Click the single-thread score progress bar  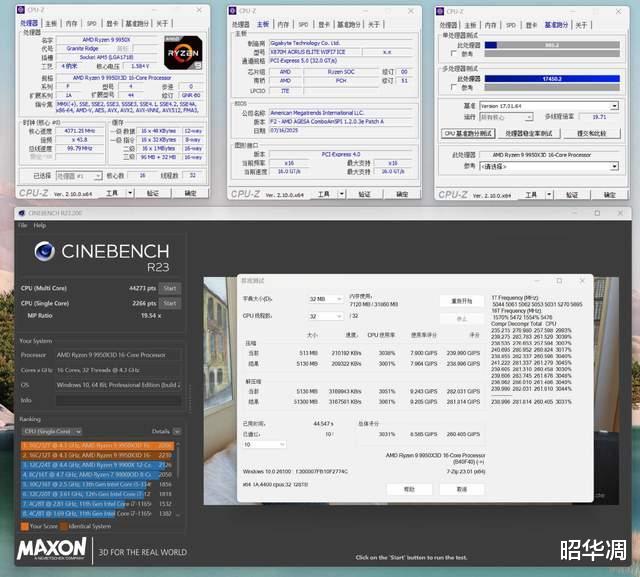coord(552,45)
